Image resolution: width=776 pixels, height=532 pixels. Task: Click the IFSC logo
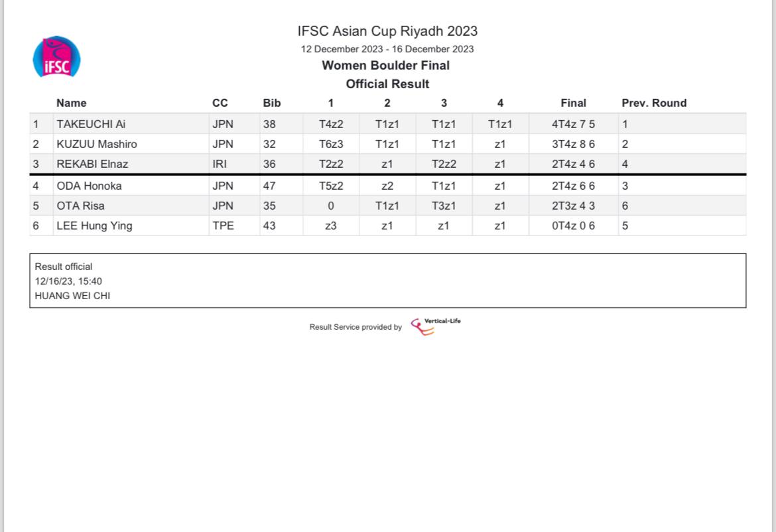[x=57, y=57]
